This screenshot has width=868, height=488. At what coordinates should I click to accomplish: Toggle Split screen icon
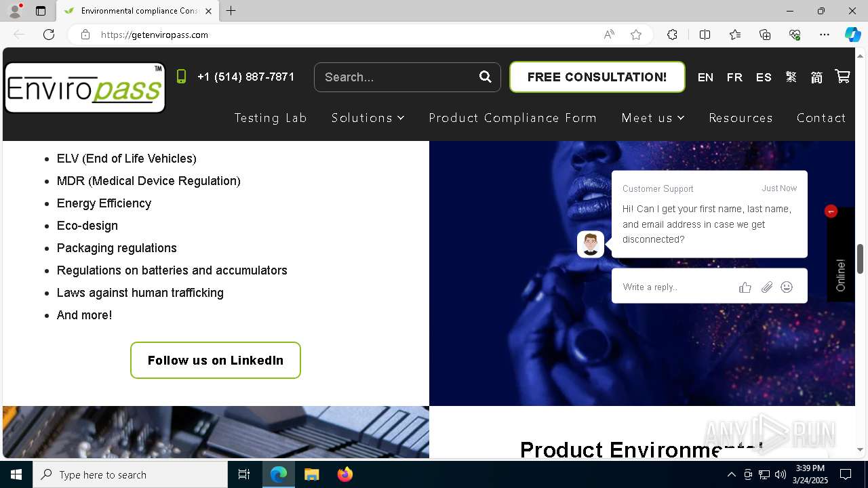click(705, 35)
